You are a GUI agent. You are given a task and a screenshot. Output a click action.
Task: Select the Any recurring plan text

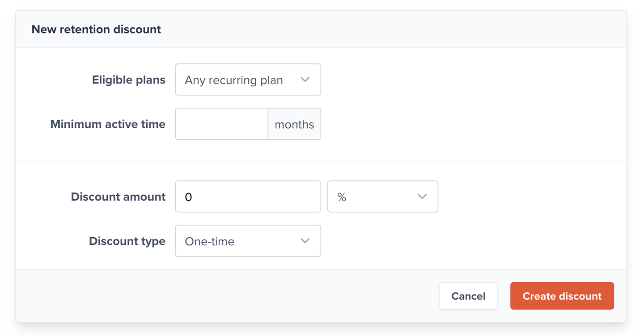point(234,80)
